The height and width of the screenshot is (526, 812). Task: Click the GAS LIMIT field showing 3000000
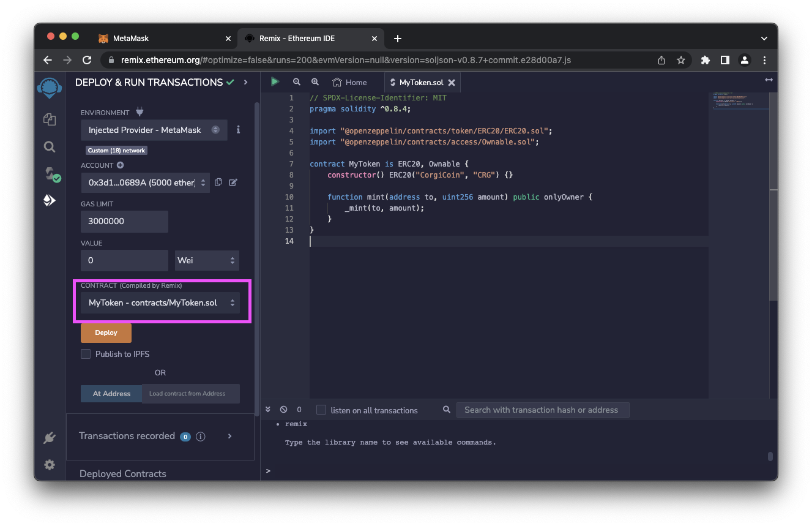[124, 221]
